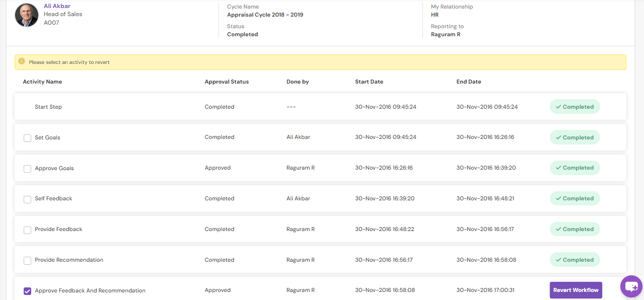Click Completed badge for Provide Recommendation

pos(575,260)
